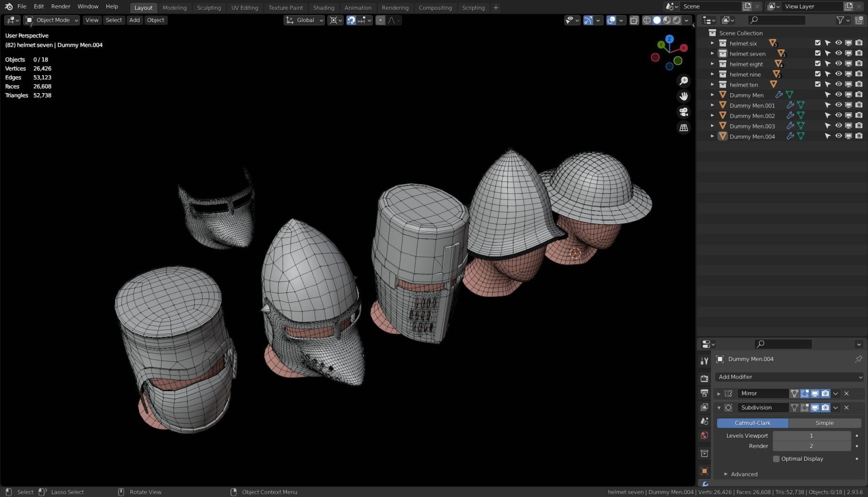Select Simple subdivision type
Screen dimensions: 868x497
click(x=825, y=423)
